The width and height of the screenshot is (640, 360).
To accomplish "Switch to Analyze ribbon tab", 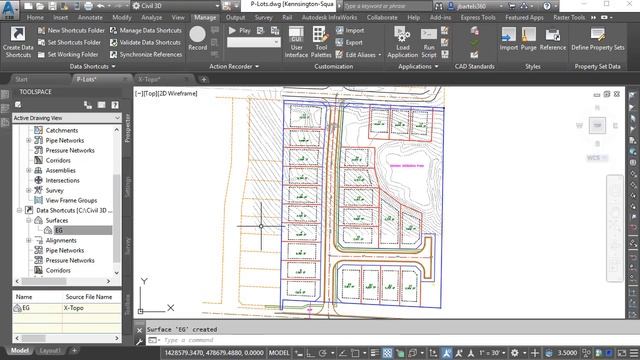I will pos(151,18).
